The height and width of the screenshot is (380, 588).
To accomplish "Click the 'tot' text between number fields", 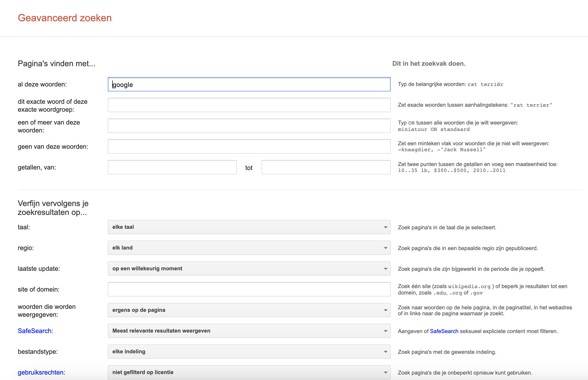I will point(249,168).
